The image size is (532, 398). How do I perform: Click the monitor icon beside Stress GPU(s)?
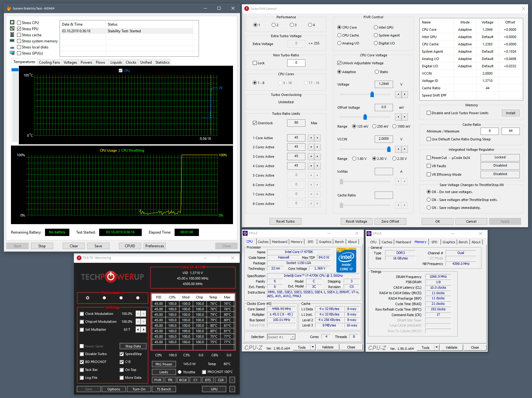[12, 53]
